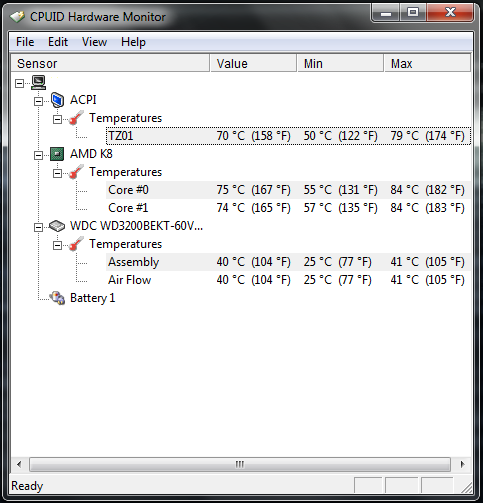Click Air Flow max 41 °C (105 °F)

[428, 280]
